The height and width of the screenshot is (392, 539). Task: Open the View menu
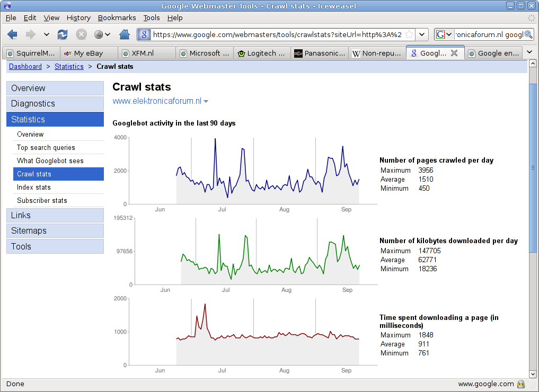tap(51, 18)
